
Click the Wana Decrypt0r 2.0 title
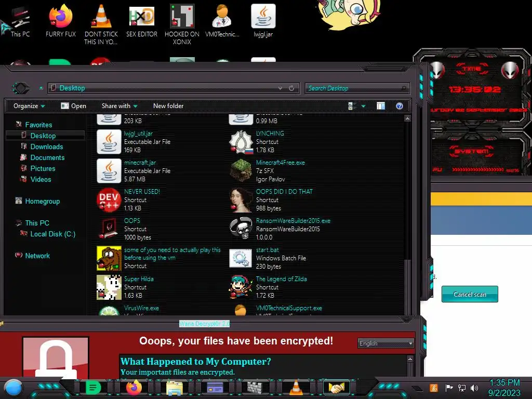click(204, 324)
